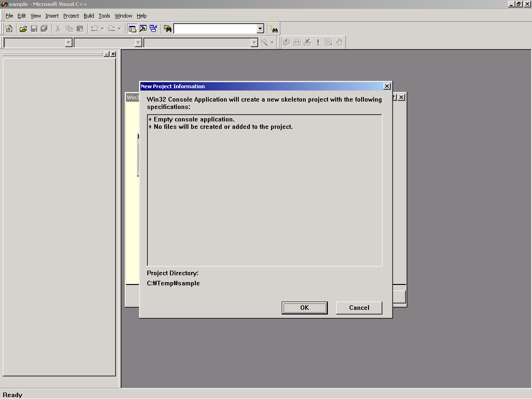Click the Find in Files binoculars icon
Image resolution: width=532 pixels, height=399 pixels.
[168, 29]
